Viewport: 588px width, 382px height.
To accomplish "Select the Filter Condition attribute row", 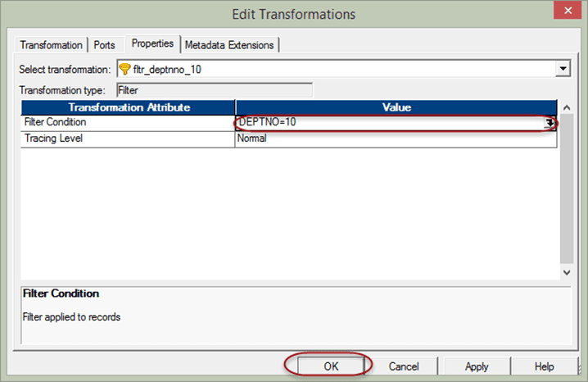I will pyautogui.click(x=128, y=123).
